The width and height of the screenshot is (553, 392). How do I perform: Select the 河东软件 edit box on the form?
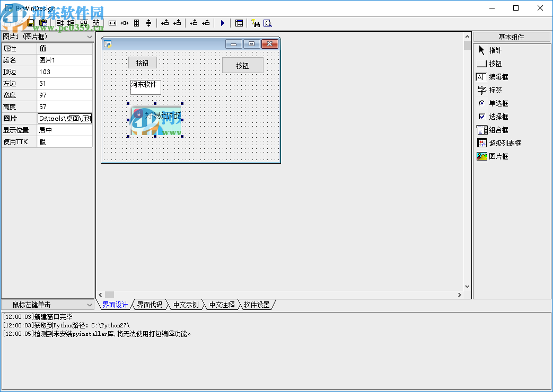146,87
